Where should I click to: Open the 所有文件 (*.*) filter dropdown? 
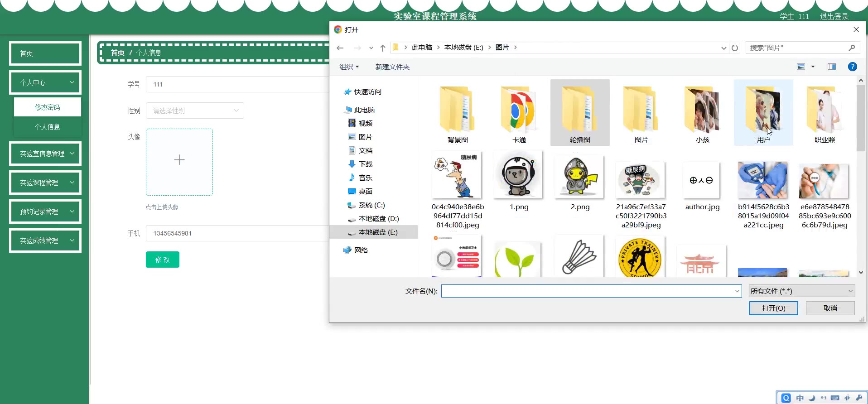click(x=802, y=291)
